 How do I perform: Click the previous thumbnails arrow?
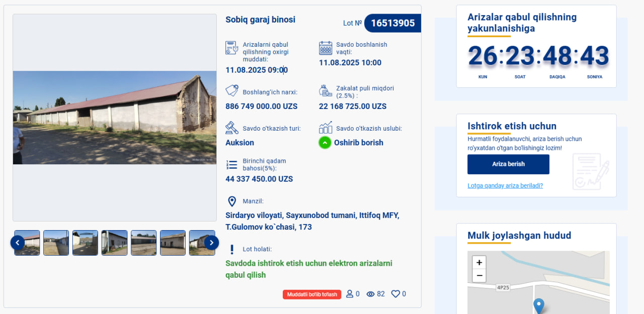point(18,243)
